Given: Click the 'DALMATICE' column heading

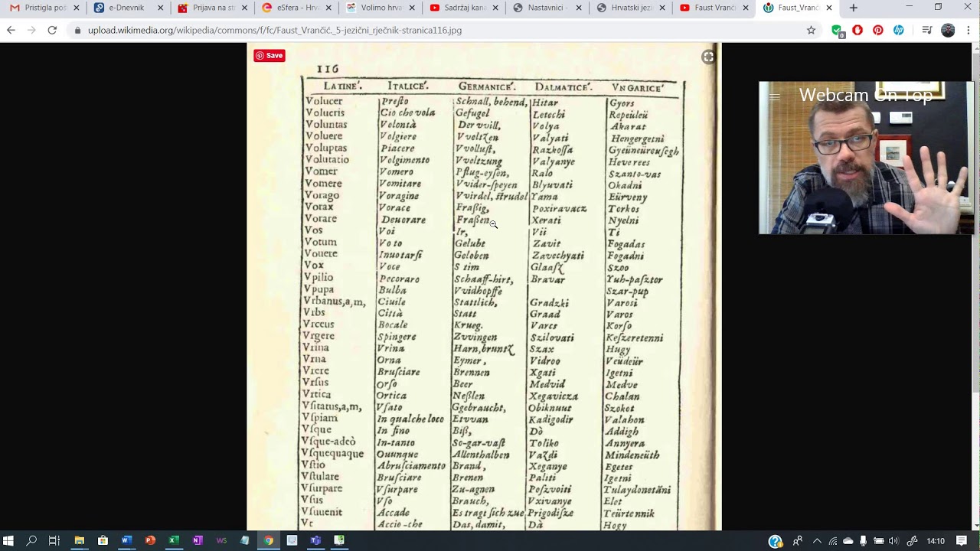Looking at the screenshot, I should [x=563, y=87].
